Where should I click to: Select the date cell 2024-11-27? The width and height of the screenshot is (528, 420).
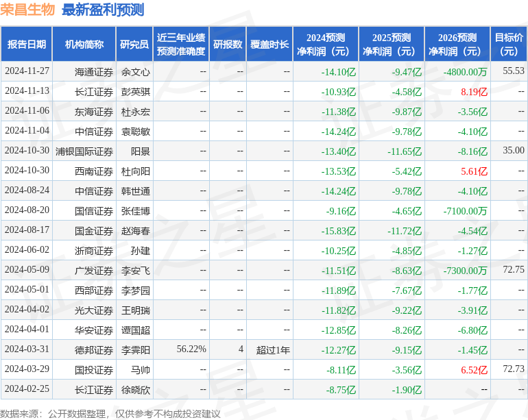pos(27,71)
